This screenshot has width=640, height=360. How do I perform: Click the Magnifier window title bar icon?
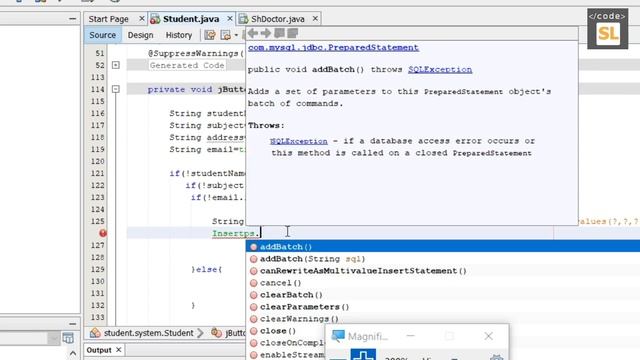pyautogui.click(x=338, y=336)
